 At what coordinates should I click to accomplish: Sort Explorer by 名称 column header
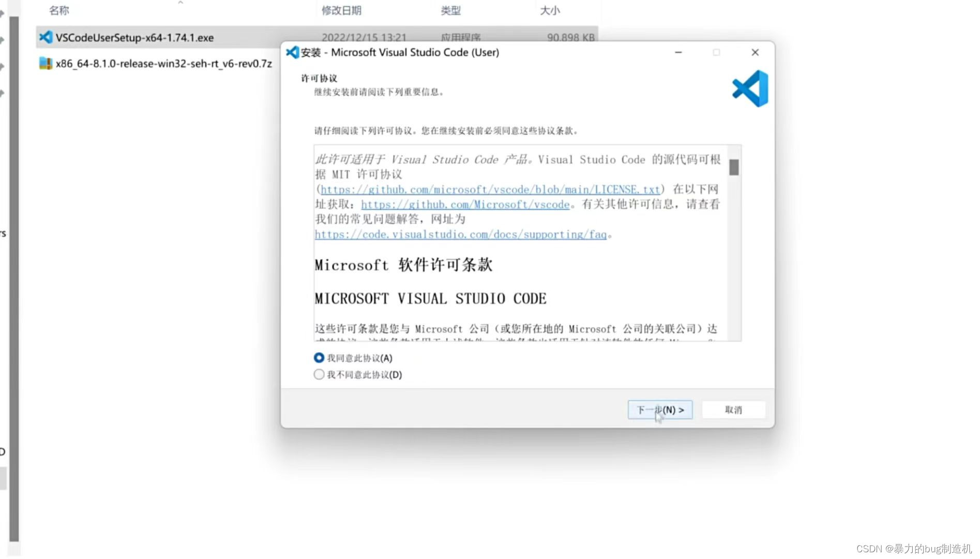click(59, 10)
